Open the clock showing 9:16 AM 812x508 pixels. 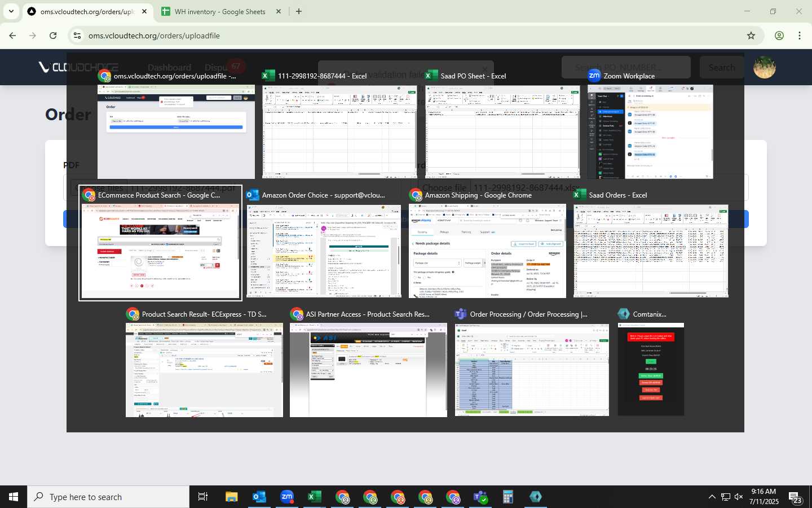[x=764, y=497]
